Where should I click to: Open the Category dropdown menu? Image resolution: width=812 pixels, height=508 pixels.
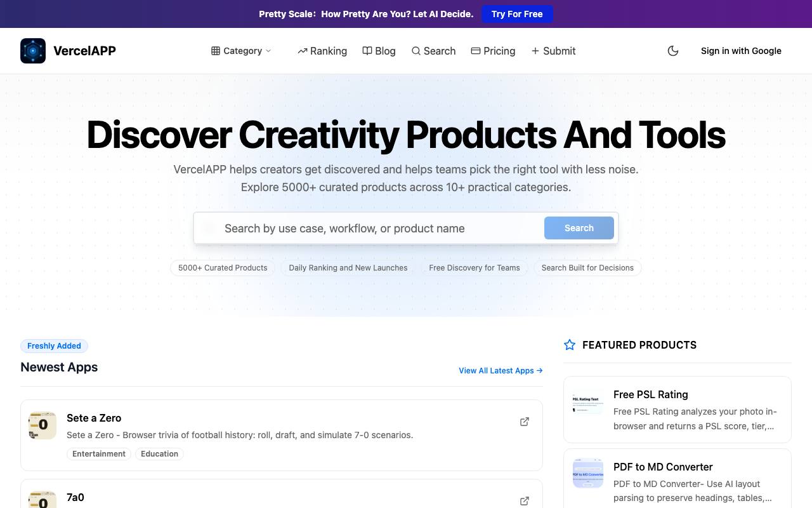coord(241,51)
